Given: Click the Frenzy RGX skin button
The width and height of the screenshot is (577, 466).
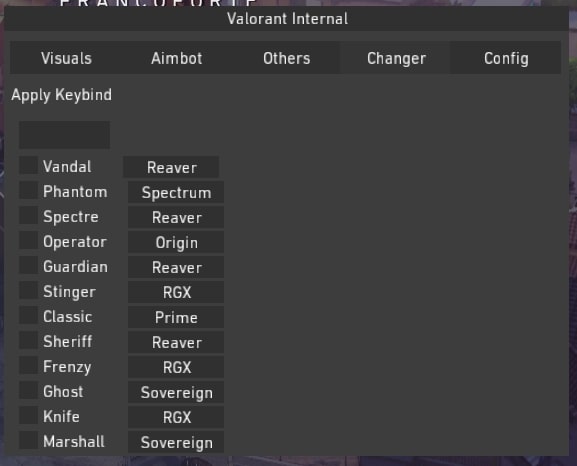Looking at the screenshot, I should click(176, 367).
